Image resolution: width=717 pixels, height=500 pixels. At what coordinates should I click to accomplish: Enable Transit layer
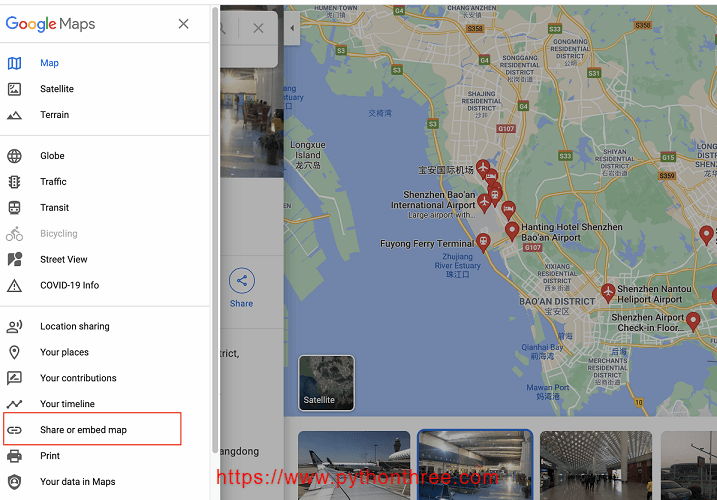click(105, 208)
